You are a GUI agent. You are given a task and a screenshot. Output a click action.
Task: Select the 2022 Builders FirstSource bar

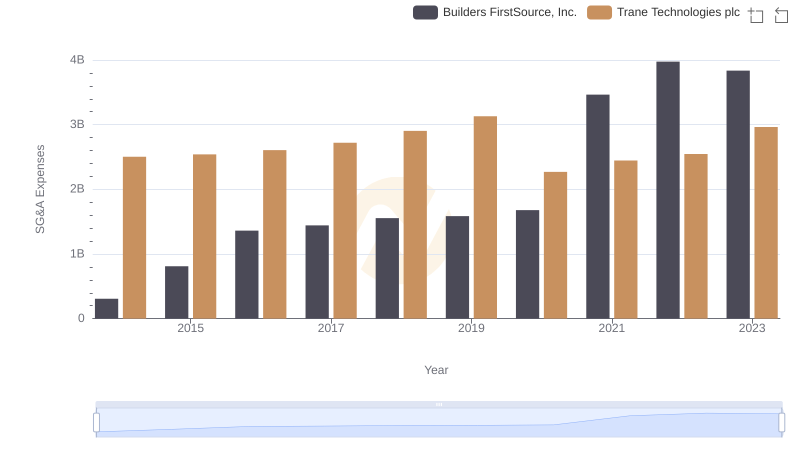tap(668, 190)
